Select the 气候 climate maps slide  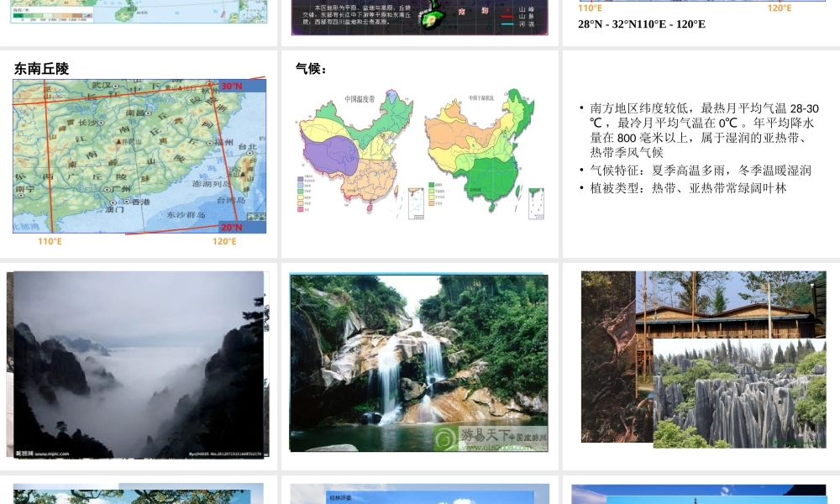click(x=420, y=154)
